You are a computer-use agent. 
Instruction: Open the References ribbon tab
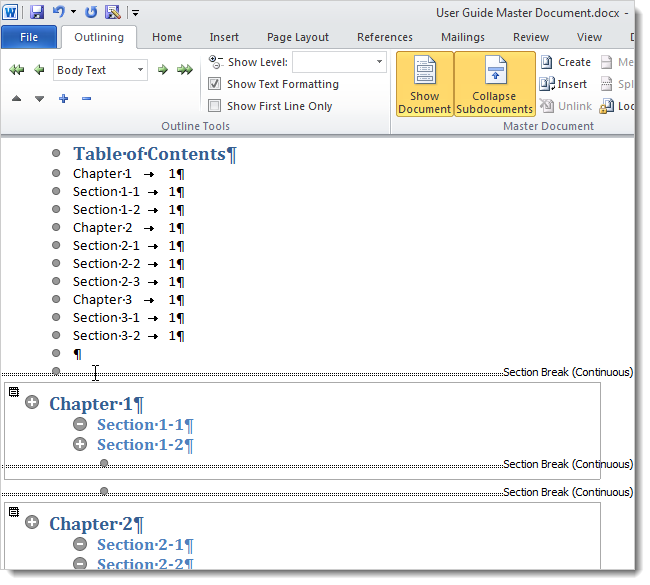point(384,37)
